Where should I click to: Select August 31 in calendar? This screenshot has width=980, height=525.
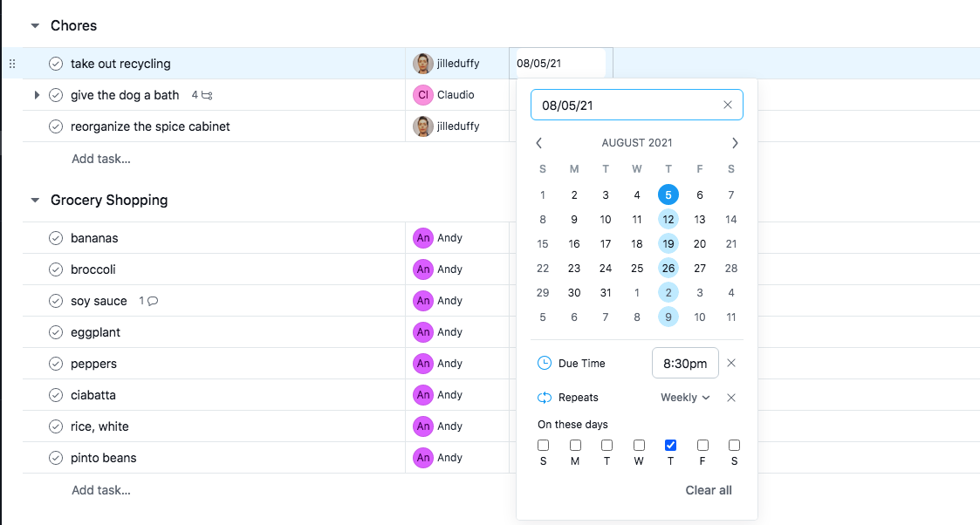[605, 293]
